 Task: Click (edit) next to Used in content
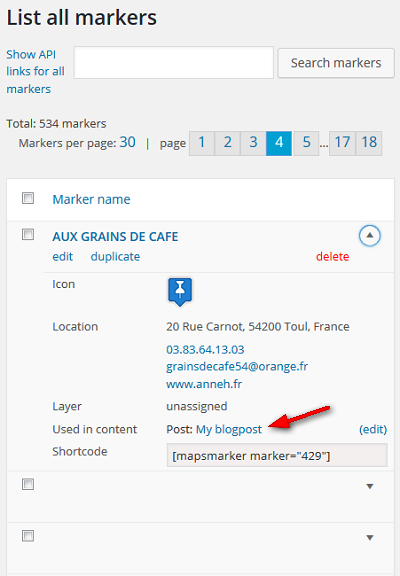373,429
